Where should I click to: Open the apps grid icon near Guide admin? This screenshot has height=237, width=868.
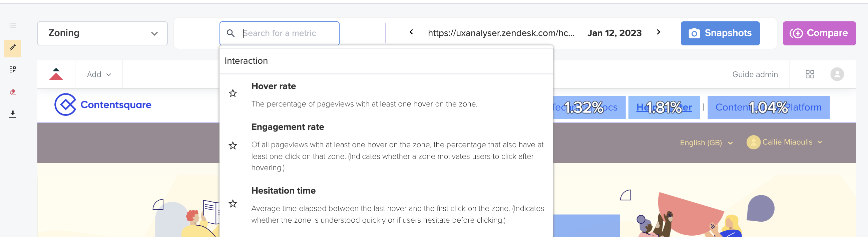[809, 74]
